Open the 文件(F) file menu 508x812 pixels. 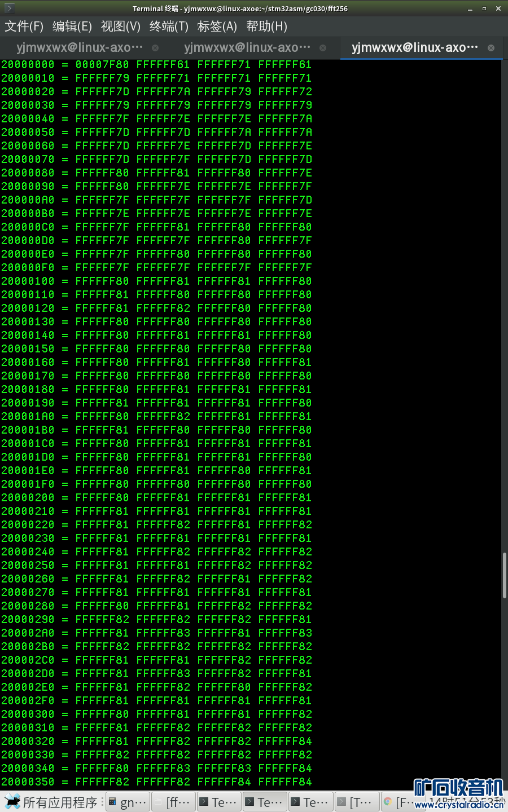[24, 27]
